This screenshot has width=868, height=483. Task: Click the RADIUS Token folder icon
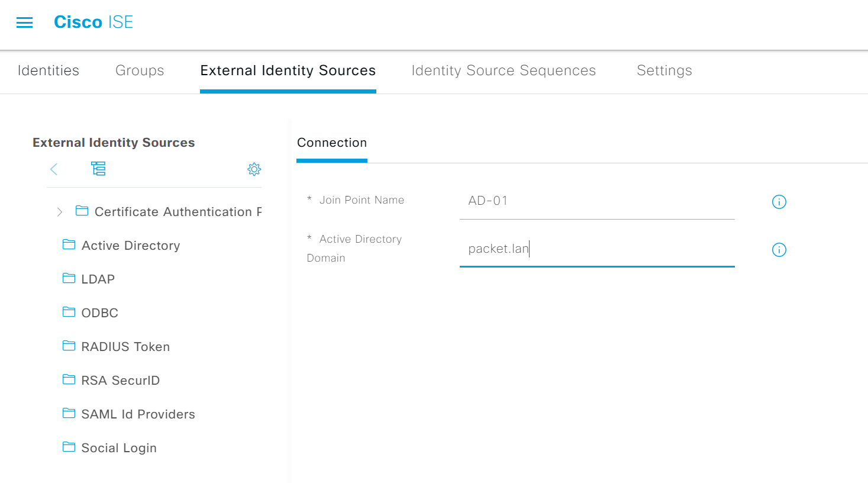coord(69,346)
